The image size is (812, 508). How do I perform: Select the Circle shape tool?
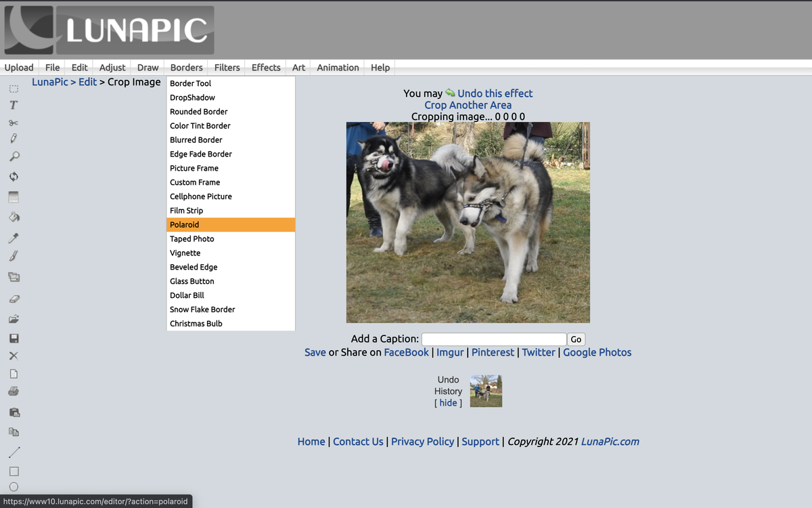pyautogui.click(x=14, y=486)
